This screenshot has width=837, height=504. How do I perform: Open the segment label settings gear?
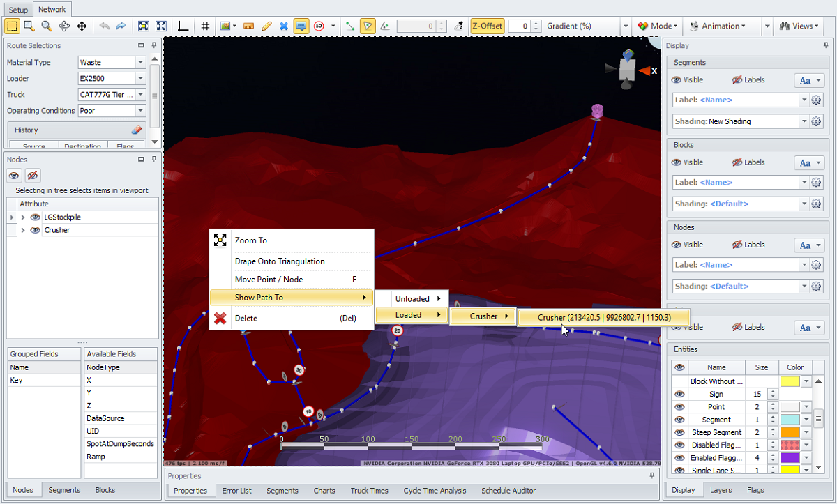tap(817, 100)
